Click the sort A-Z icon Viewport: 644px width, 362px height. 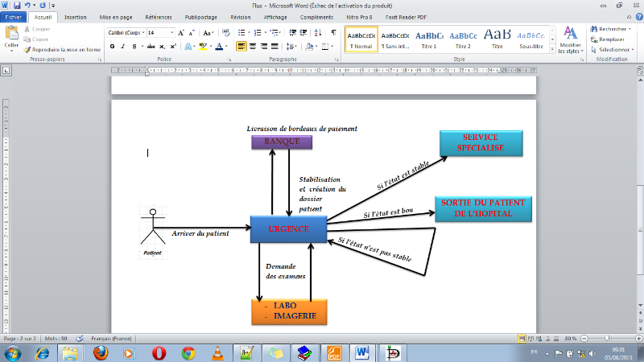(319, 32)
